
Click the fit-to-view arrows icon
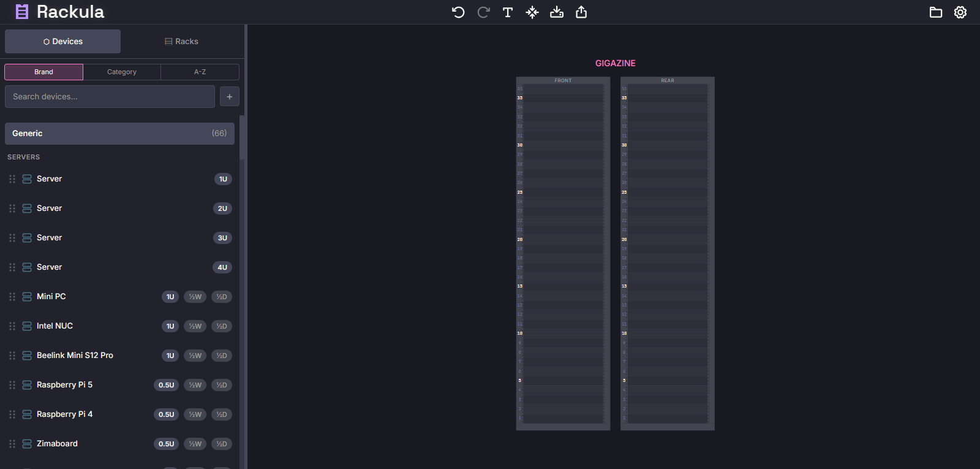point(532,12)
